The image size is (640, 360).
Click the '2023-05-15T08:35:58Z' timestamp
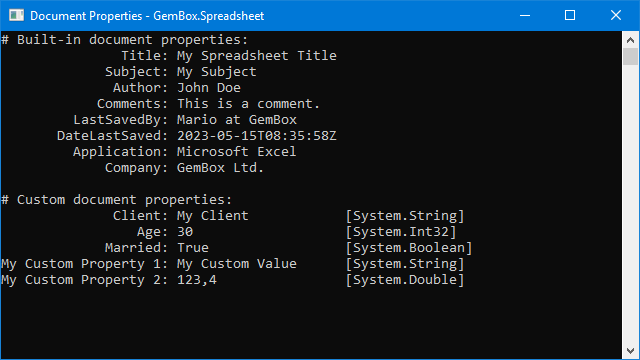(257, 136)
